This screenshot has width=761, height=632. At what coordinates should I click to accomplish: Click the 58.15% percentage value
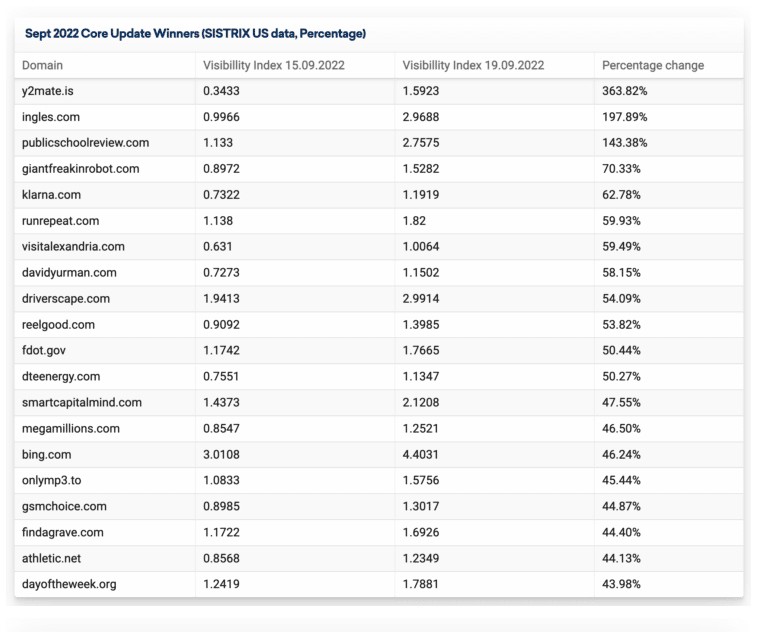[x=621, y=273]
